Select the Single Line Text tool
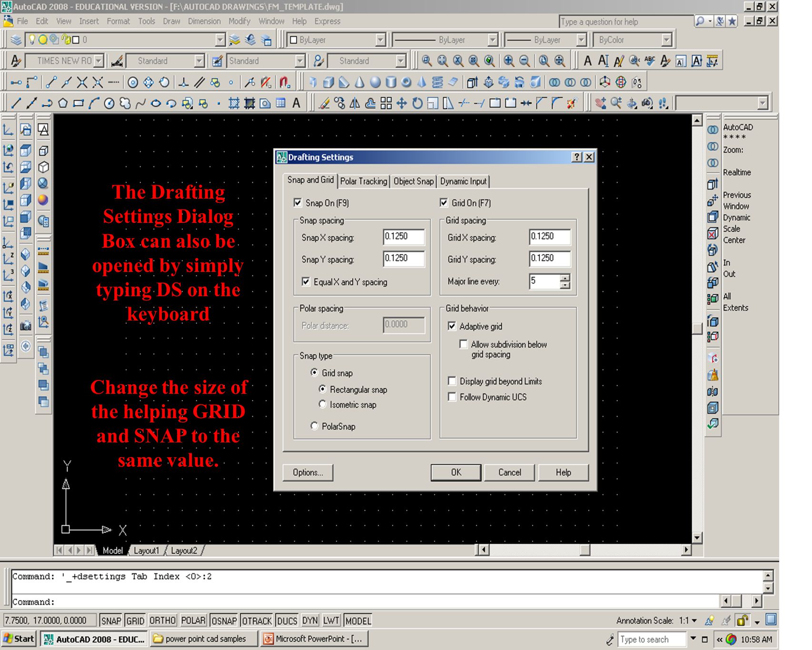Viewport: 812px width, 650px height. (603, 61)
